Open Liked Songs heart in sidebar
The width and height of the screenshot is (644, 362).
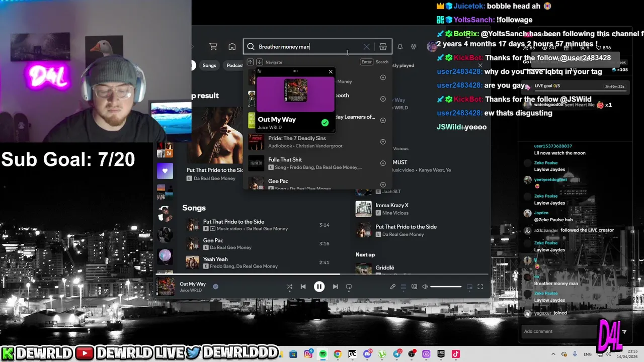click(x=165, y=171)
